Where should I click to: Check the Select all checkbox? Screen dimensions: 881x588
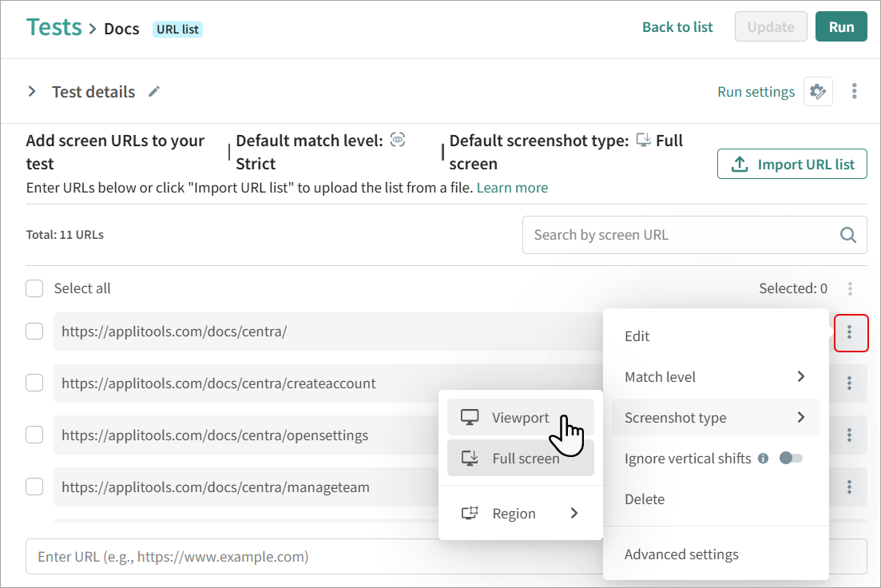(34, 288)
